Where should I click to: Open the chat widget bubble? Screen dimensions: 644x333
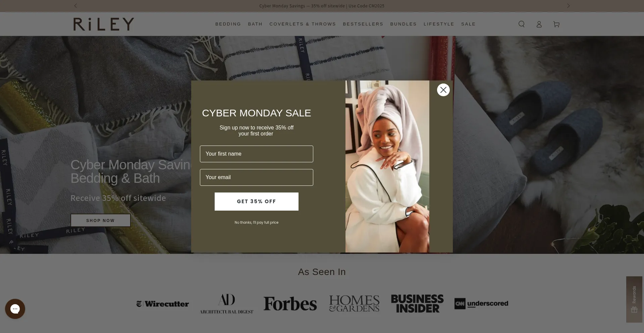(15, 309)
